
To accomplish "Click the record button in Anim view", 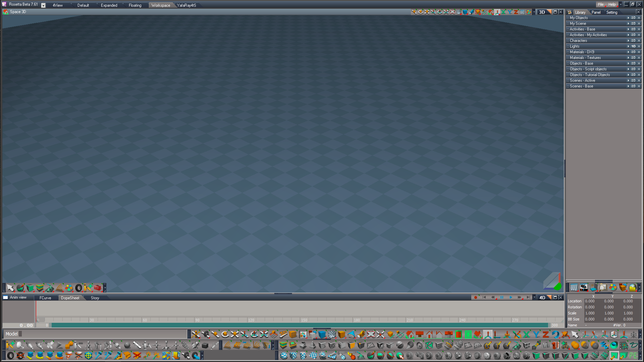I will tap(476, 297).
